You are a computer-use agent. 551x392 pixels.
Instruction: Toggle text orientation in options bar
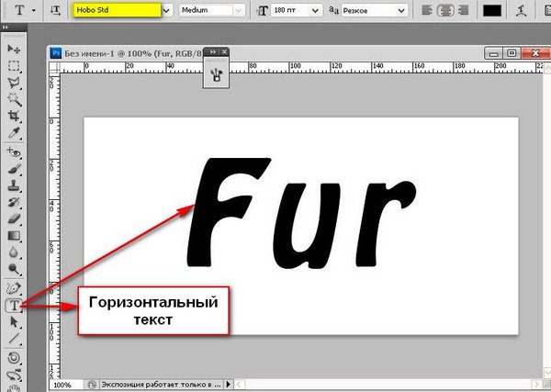click(x=55, y=10)
